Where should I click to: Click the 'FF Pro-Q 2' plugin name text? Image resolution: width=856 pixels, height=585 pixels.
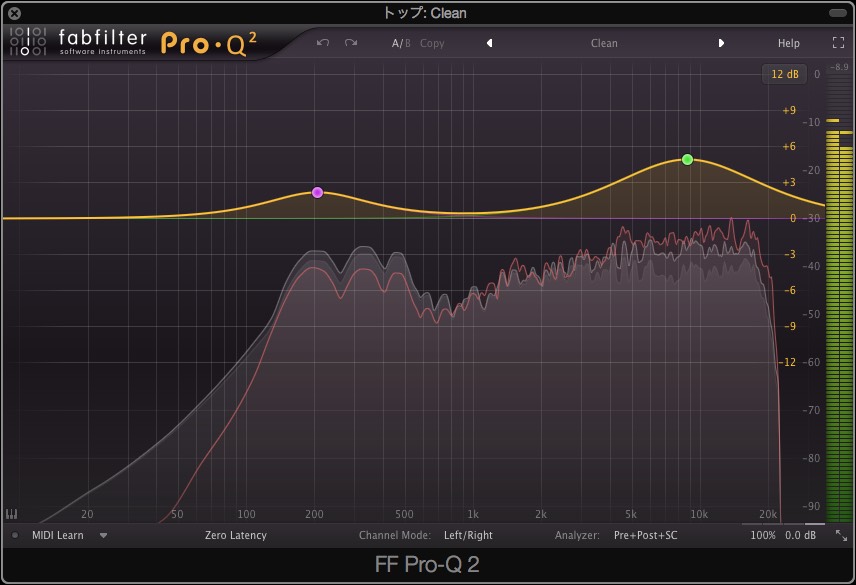(x=427, y=564)
